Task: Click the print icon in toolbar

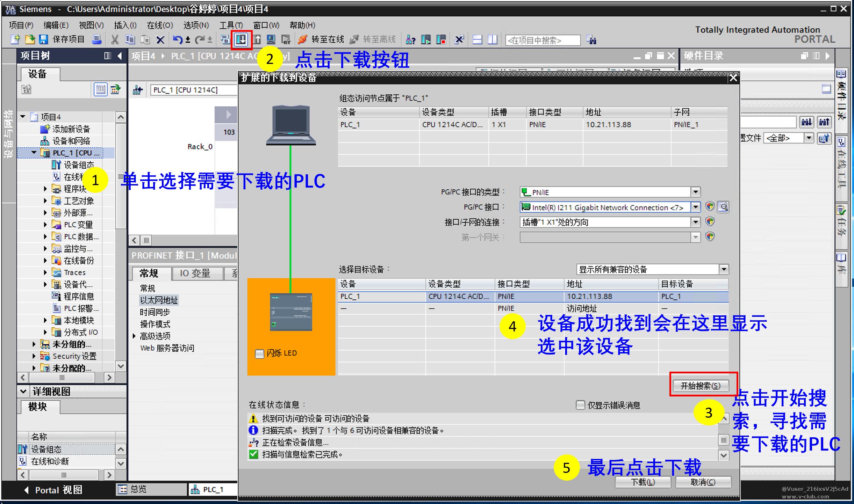Action: (96, 39)
